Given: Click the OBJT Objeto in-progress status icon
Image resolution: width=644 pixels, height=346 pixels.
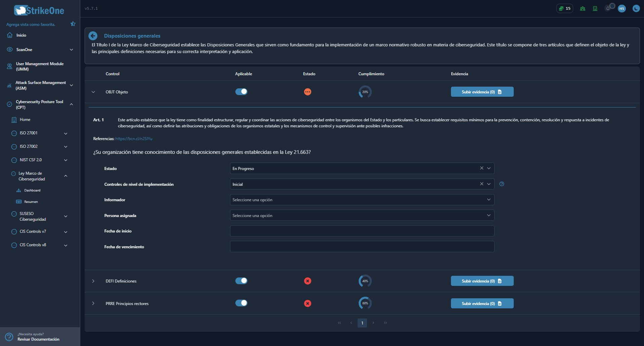Looking at the screenshot, I should coord(308,92).
